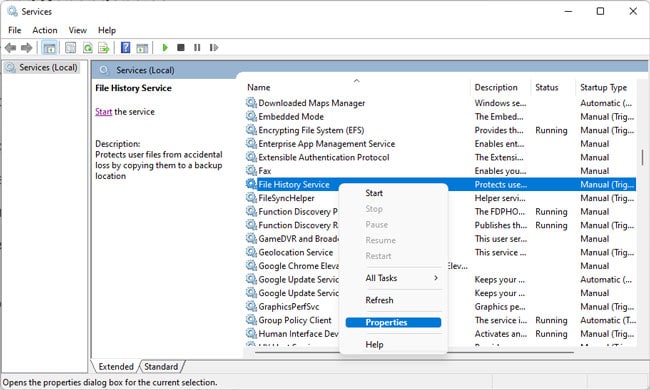Image resolution: width=650 pixels, height=390 pixels.
Task: Choose Start in the context menu
Action: tap(374, 193)
